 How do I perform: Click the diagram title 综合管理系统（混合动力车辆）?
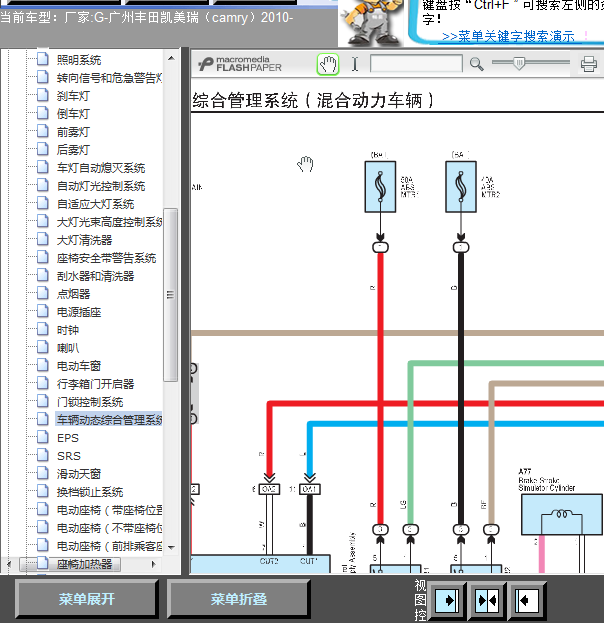coord(313,100)
